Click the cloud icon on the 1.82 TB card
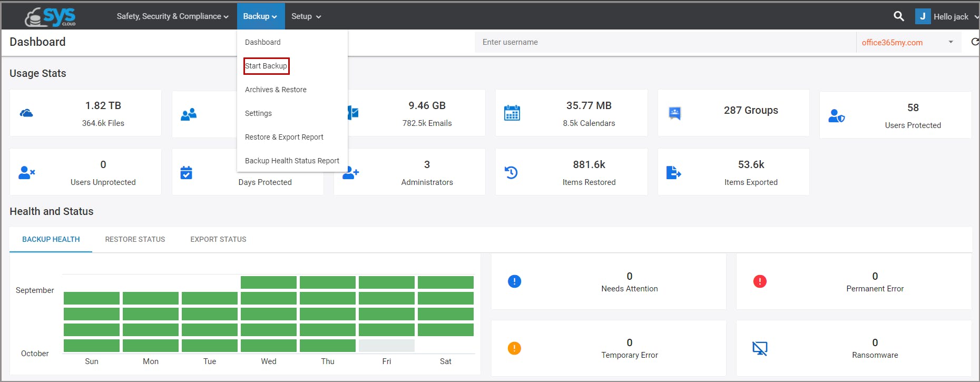This screenshot has height=382, width=980. pyautogui.click(x=26, y=113)
